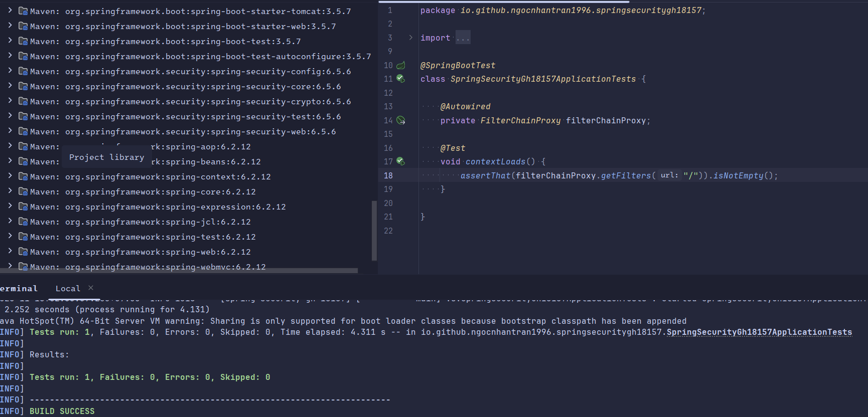Expand the spring-boot-starter-web:3.5.7 library node

coord(10,26)
